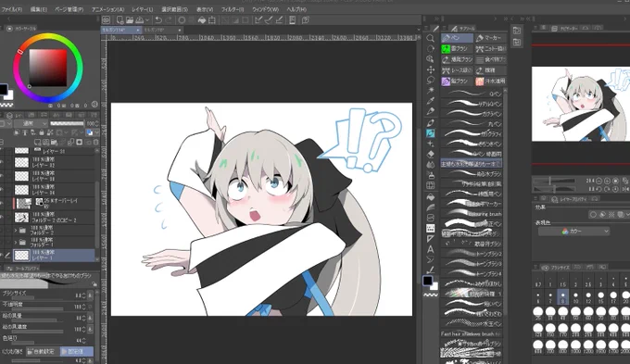This screenshot has height=364, width=630.
Task: Click the opacity stepper arrows beside 100
Action: tap(97, 123)
